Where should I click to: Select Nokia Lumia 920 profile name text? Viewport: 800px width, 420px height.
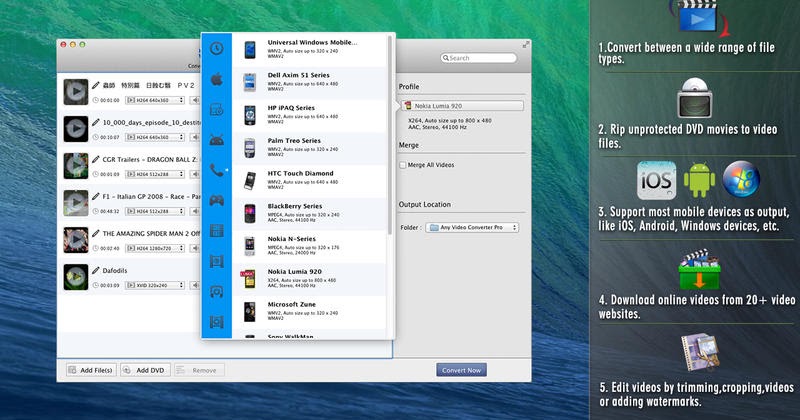(x=295, y=271)
